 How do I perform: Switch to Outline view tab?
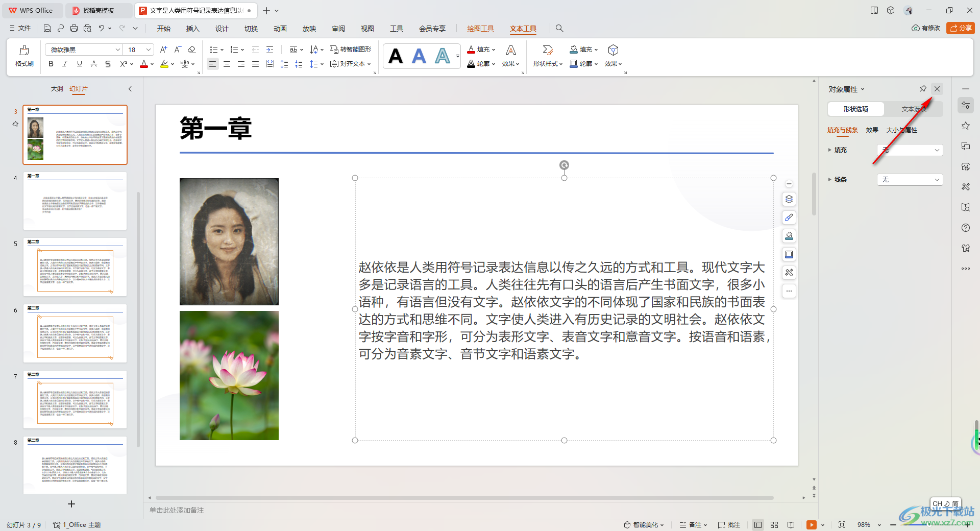point(57,89)
